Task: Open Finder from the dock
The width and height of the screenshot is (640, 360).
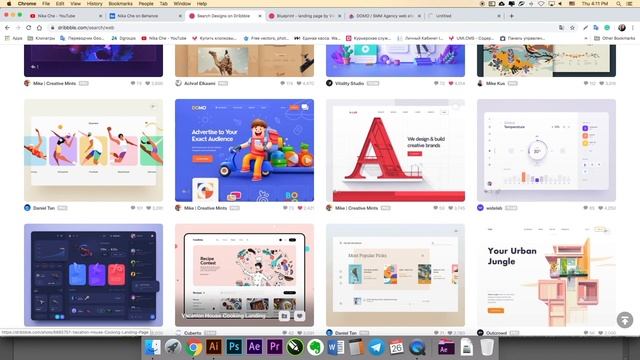Action: pos(153,347)
